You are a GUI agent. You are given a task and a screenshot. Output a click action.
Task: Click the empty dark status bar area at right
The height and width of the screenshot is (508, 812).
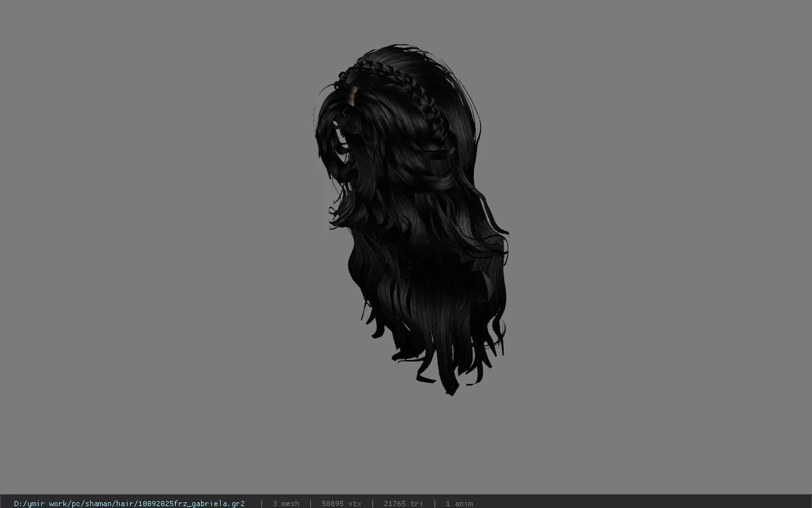coord(641,502)
